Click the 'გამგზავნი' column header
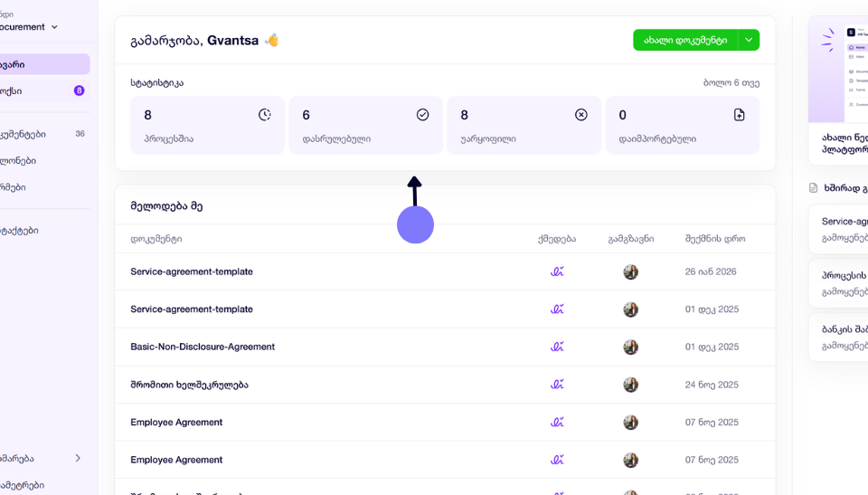This screenshot has width=868, height=495. tap(631, 239)
